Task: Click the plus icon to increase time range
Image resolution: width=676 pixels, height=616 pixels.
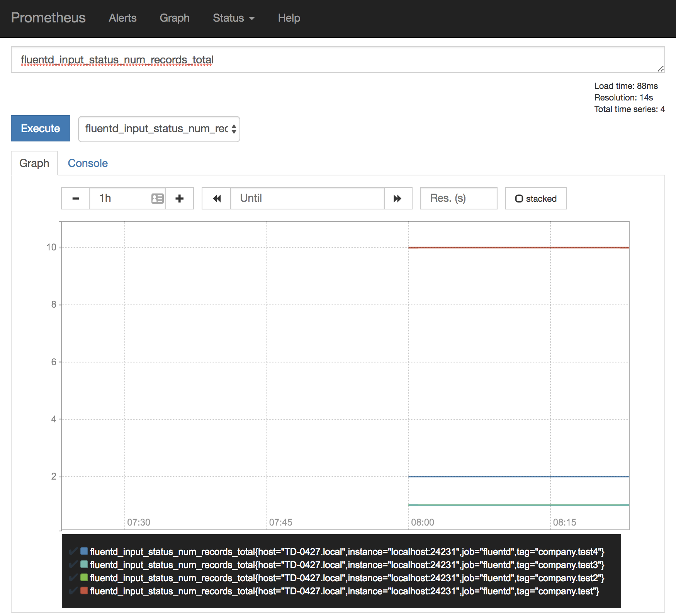Action: (x=180, y=198)
